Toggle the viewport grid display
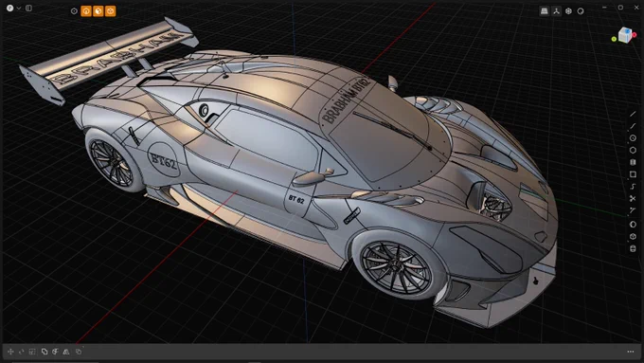The width and height of the screenshot is (644, 363). point(545,11)
